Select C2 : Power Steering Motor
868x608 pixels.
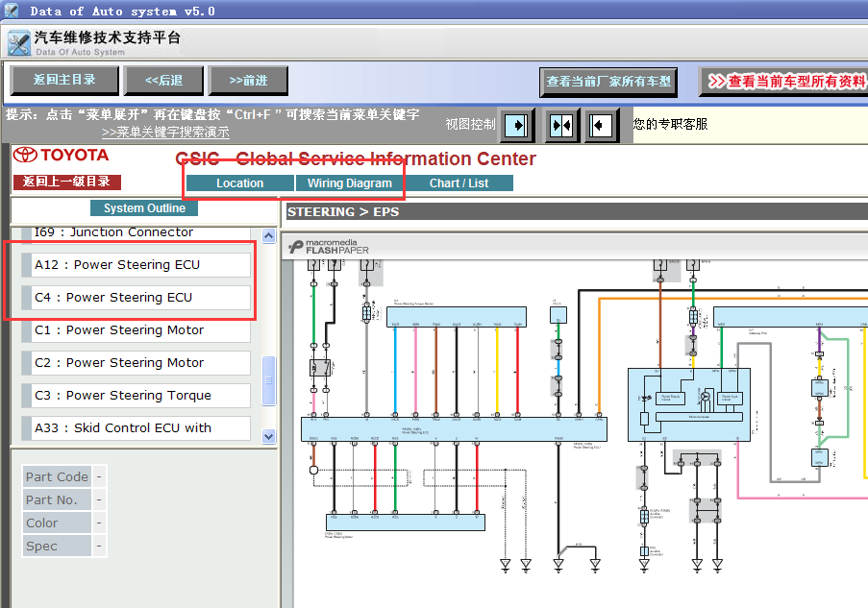pos(136,362)
